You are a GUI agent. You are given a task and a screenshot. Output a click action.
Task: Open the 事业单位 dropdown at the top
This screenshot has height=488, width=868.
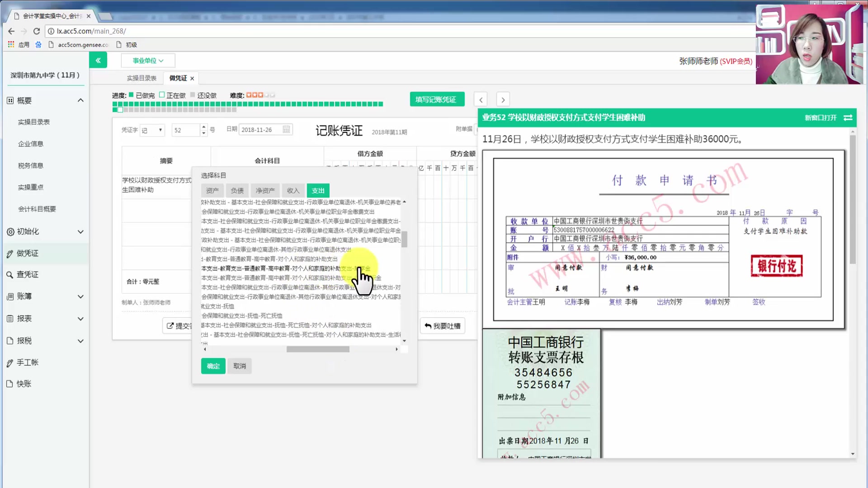[x=148, y=60]
